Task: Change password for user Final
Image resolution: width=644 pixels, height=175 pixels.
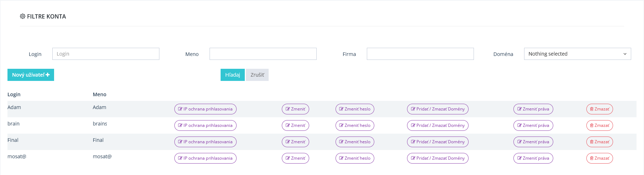Action: tap(355, 142)
